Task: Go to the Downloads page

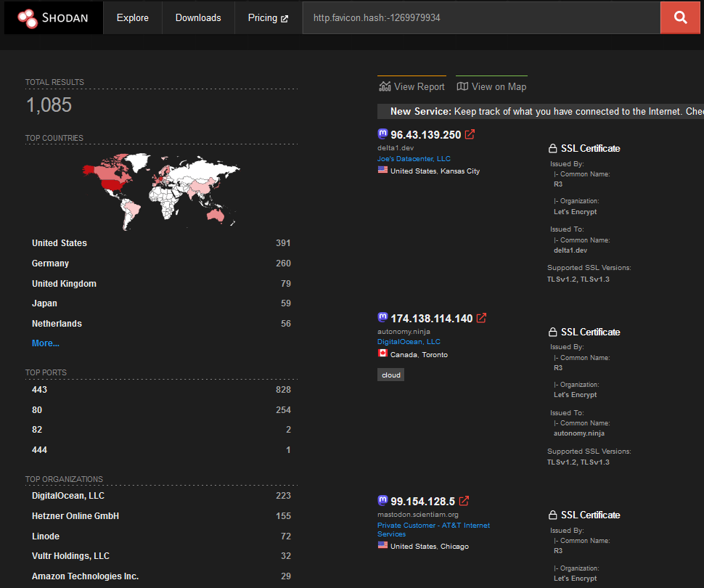Action: click(198, 18)
